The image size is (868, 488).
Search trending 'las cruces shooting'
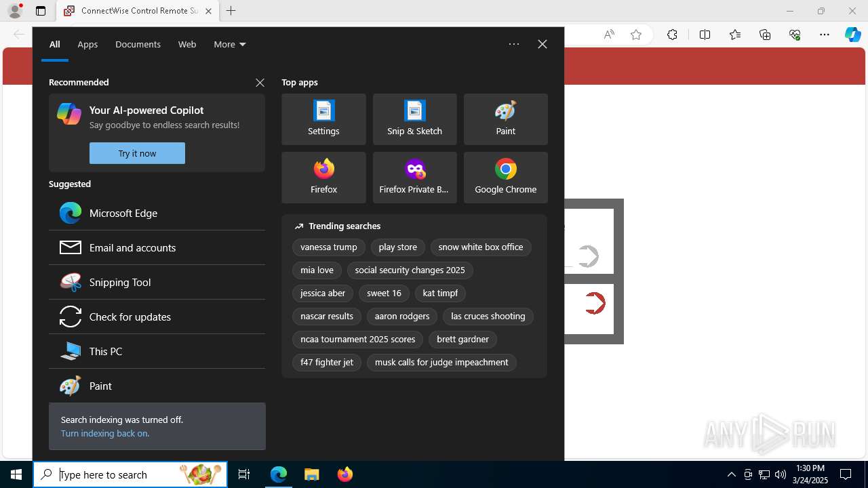[x=488, y=317]
